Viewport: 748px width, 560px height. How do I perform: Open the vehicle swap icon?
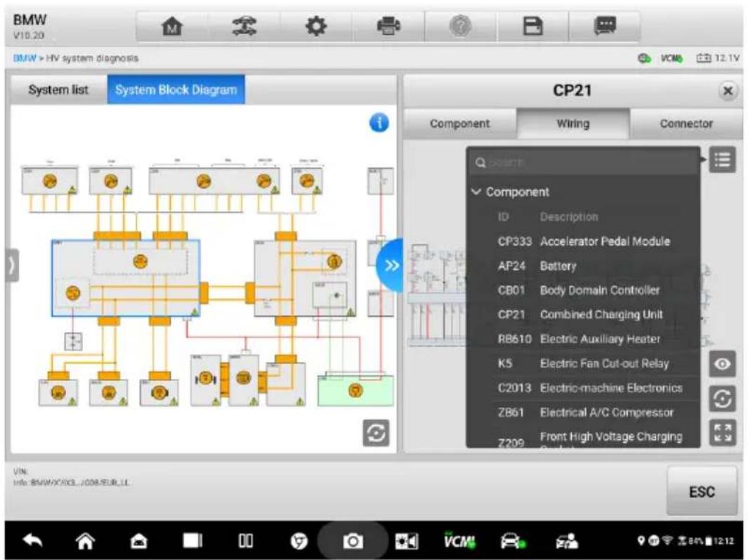(244, 26)
